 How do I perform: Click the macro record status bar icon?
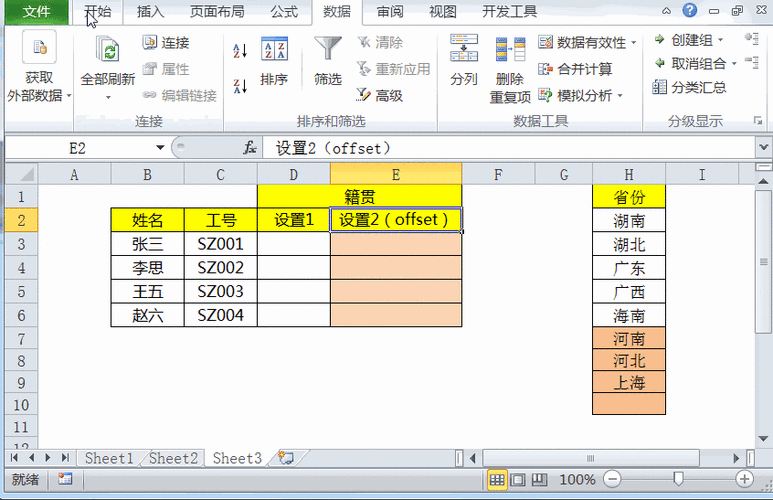click(65, 479)
